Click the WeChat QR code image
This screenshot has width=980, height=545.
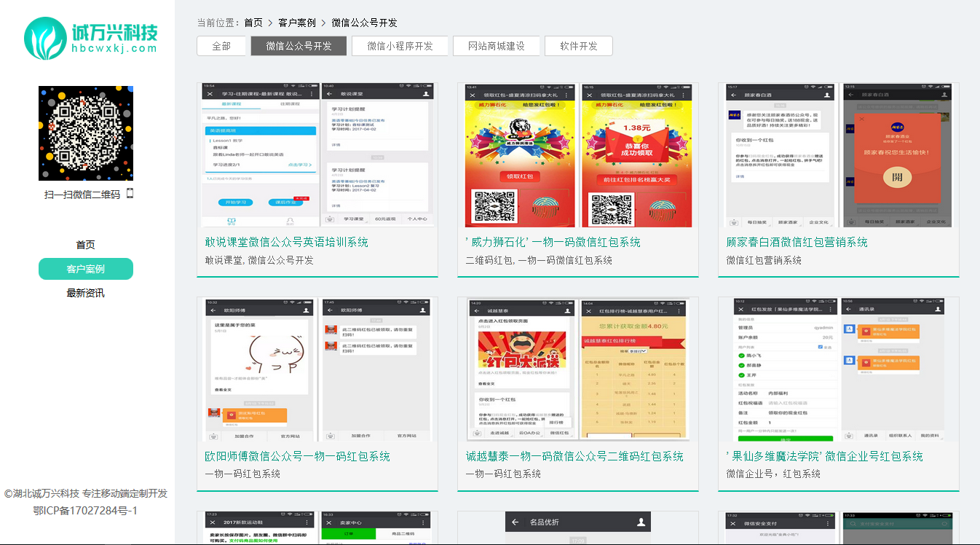tap(86, 133)
